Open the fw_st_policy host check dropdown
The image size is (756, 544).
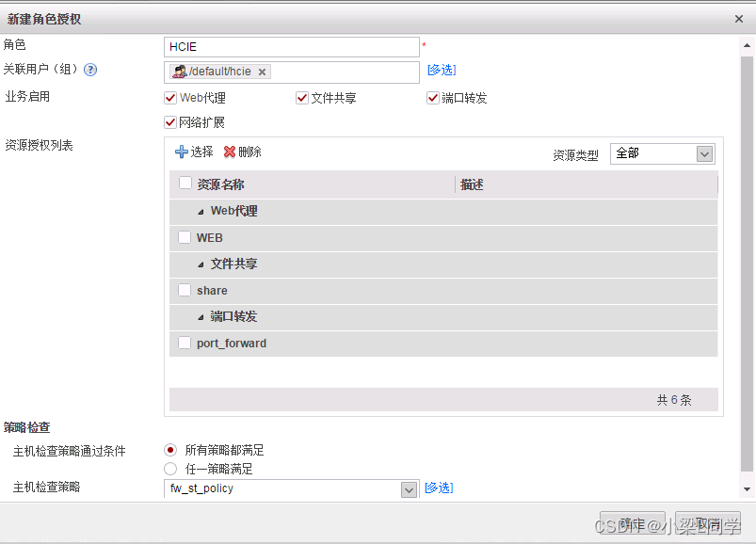point(409,490)
